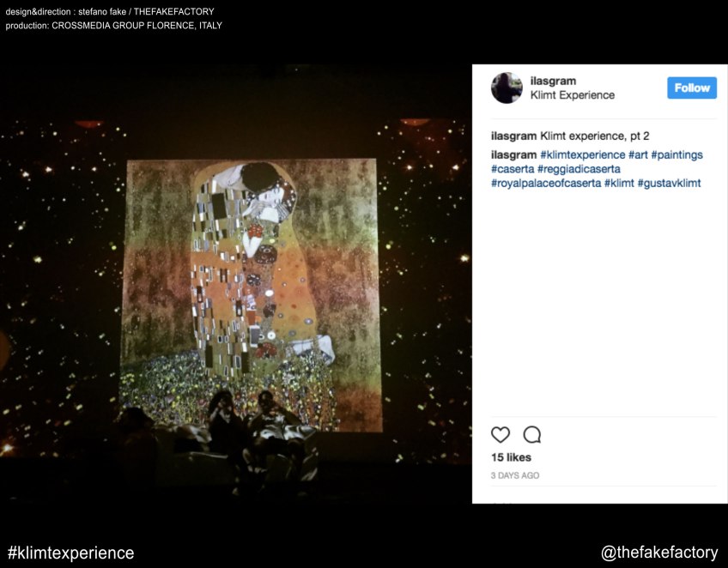Viewport: 728px width, 568px height.
Task: View the 15 likes list
Action: 511,457
